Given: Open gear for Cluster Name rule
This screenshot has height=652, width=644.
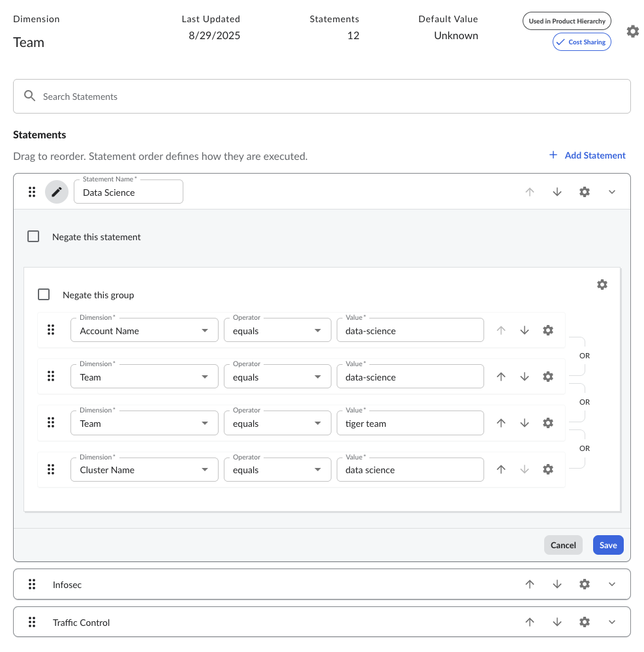Looking at the screenshot, I should pos(548,469).
